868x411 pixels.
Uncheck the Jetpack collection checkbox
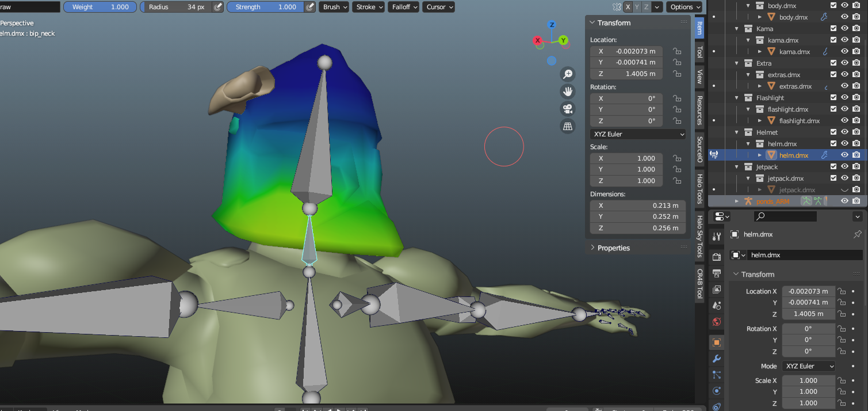click(x=833, y=166)
